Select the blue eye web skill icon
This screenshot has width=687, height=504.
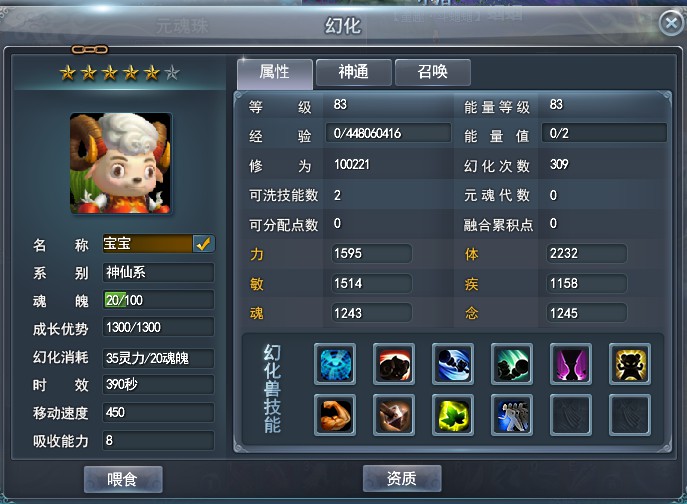pyautogui.click(x=335, y=364)
